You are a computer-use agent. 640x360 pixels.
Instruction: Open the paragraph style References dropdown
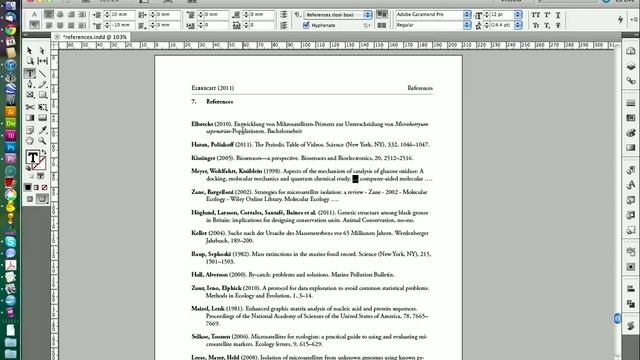pos(368,15)
